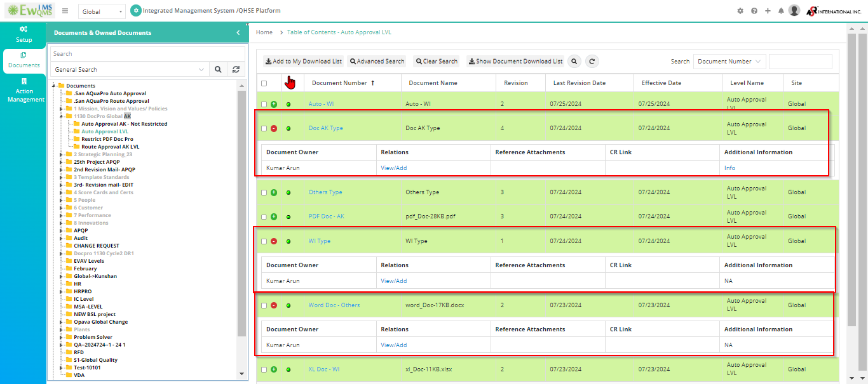Expand the 2 Strategic Planning 23 tree node
This screenshot has width=868, height=384.
point(62,154)
